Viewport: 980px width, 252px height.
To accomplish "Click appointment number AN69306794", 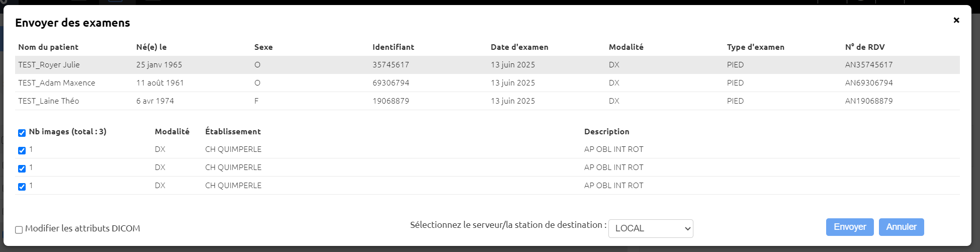I will 869,83.
